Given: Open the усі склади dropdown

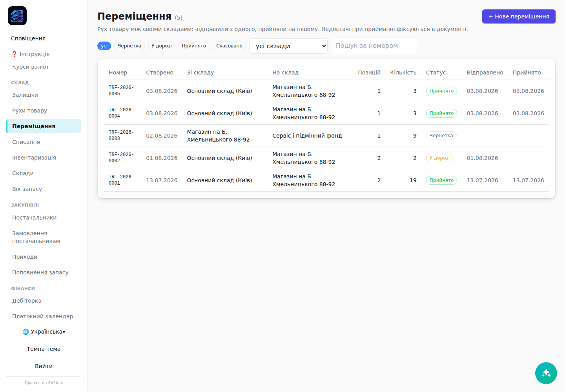Looking at the screenshot, I should tap(288, 46).
